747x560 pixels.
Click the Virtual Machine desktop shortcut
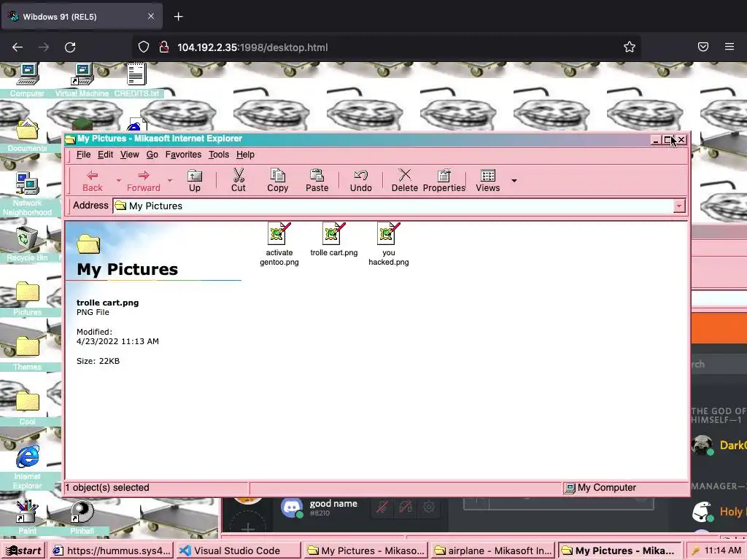coord(82,80)
